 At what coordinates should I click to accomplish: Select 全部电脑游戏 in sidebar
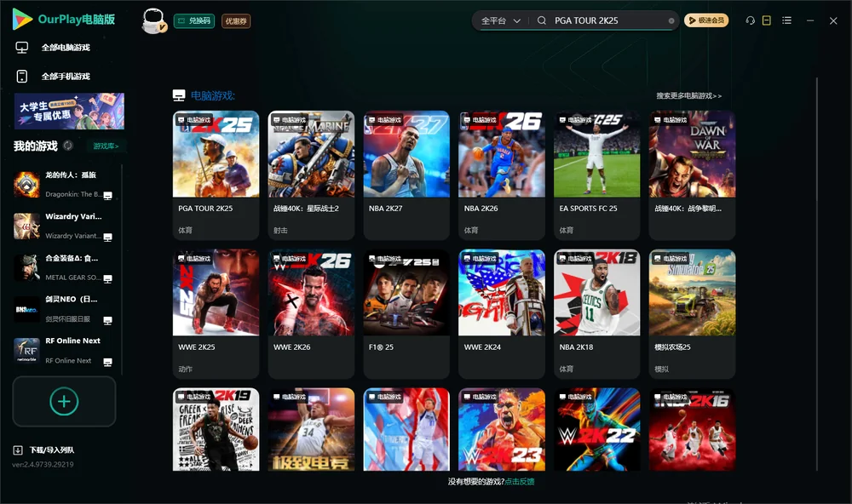[x=66, y=48]
